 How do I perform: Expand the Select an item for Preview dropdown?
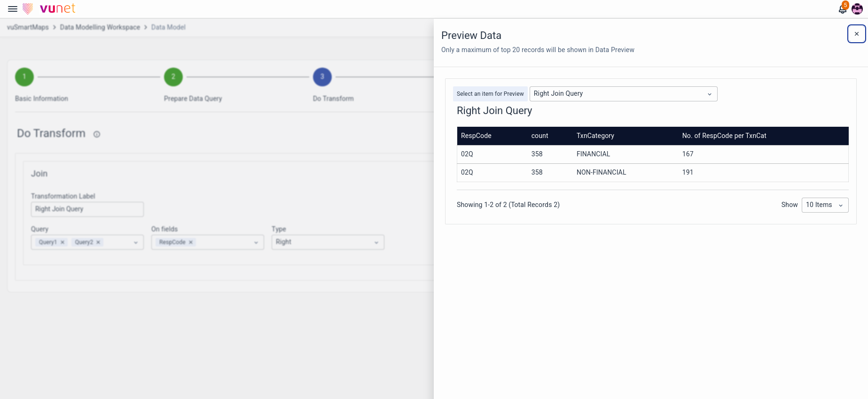click(623, 94)
